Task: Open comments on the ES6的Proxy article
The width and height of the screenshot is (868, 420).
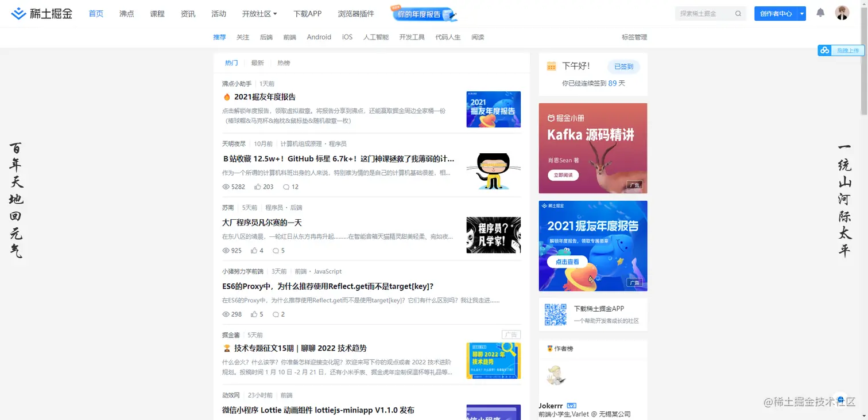Action: 276,314
